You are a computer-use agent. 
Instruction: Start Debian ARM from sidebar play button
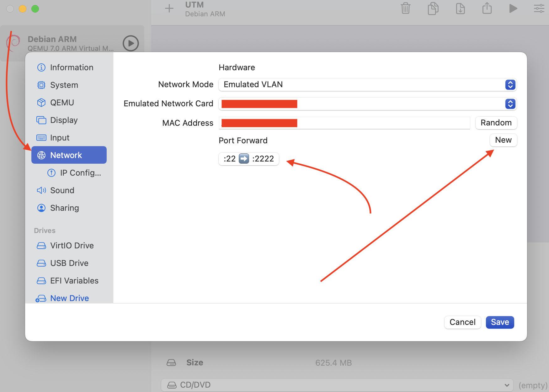coord(131,43)
